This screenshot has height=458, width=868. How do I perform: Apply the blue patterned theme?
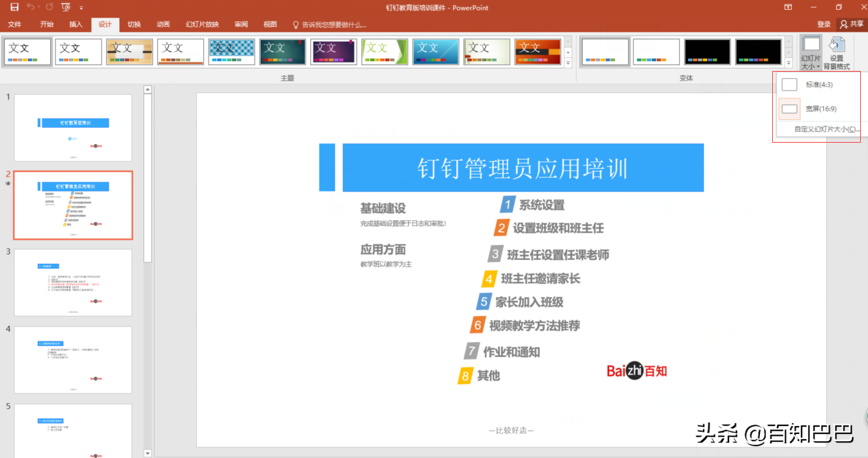tap(231, 51)
